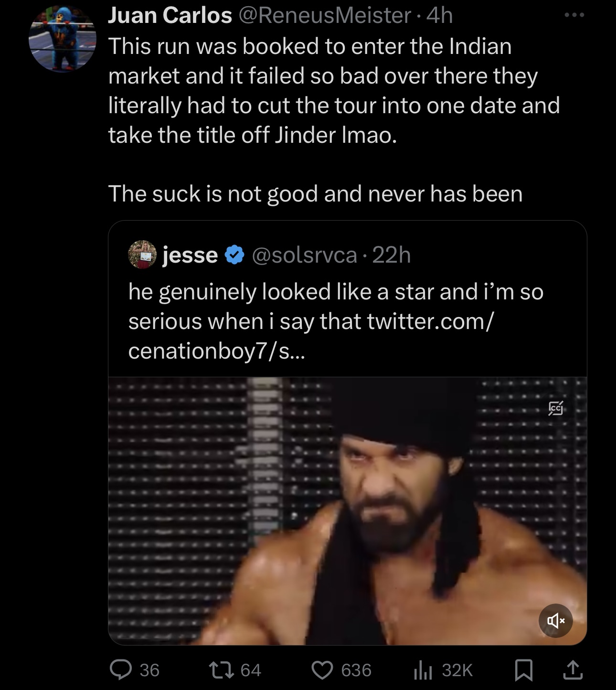Viewport: 616px width, 690px height.
Task: Play the quoted wrestler video
Action: tap(347, 511)
